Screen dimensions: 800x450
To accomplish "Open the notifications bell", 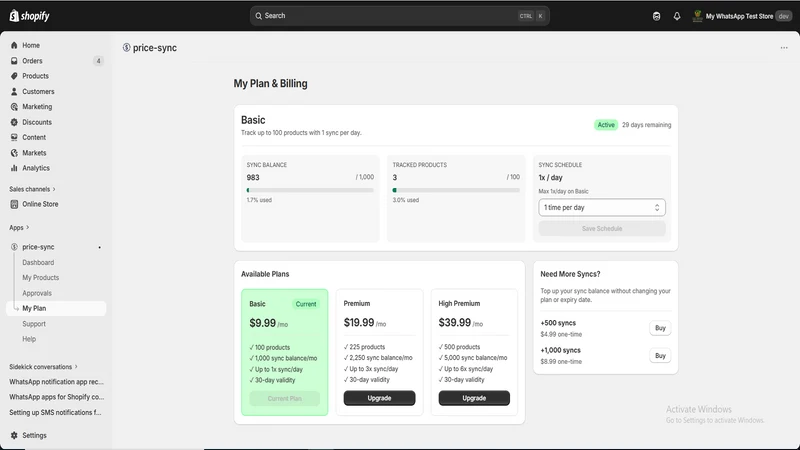I will point(677,16).
